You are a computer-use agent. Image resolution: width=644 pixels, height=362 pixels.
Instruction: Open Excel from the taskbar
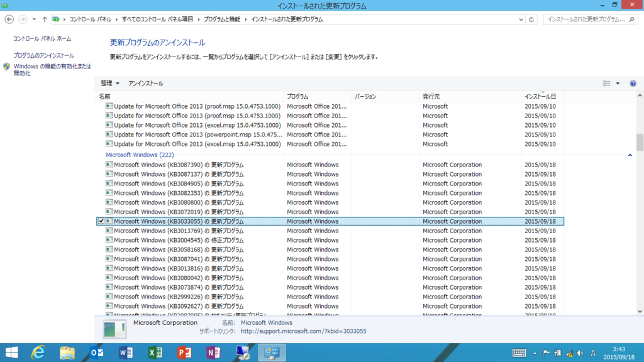(x=155, y=353)
